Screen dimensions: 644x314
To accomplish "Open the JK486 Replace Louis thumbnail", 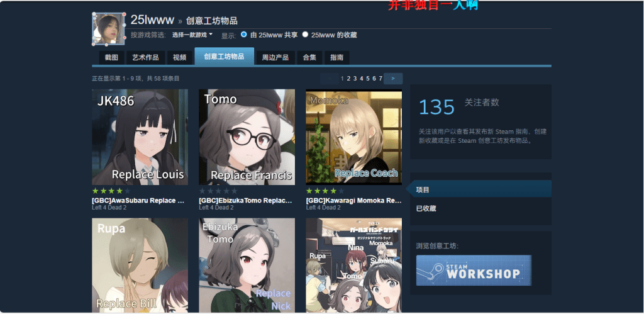I will tap(140, 137).
